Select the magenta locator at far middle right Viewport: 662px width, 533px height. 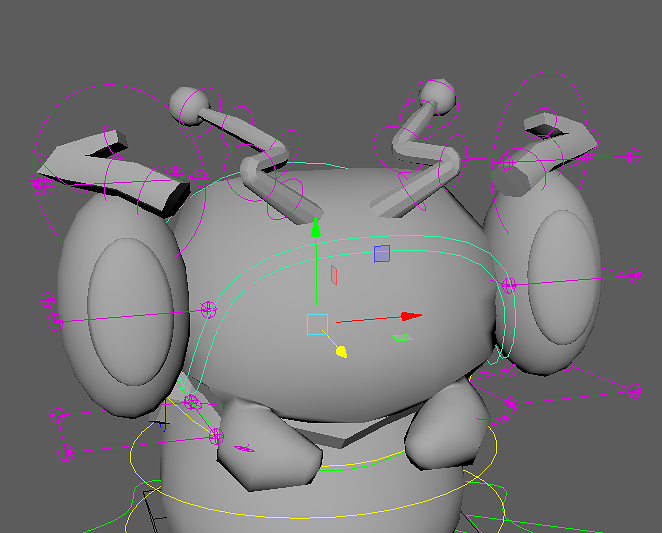635,275
